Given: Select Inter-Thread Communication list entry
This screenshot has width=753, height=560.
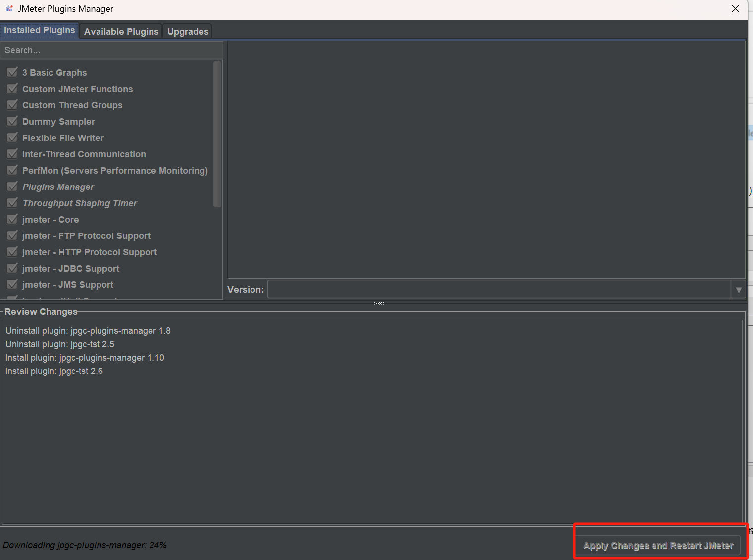Looking at the screenshot, I should (x=84, y=154).
